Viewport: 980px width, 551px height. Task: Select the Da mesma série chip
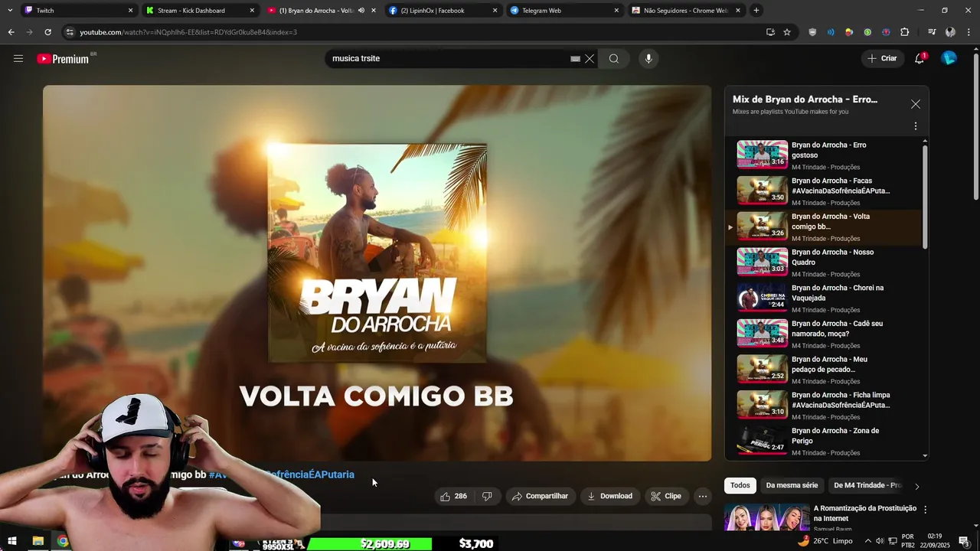792,485
